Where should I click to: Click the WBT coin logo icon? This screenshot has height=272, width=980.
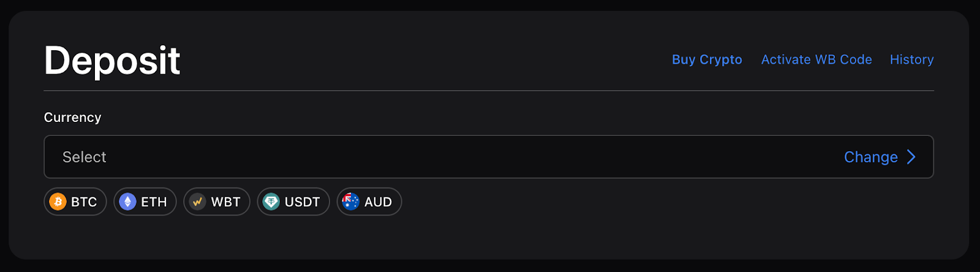click(197, 202)
